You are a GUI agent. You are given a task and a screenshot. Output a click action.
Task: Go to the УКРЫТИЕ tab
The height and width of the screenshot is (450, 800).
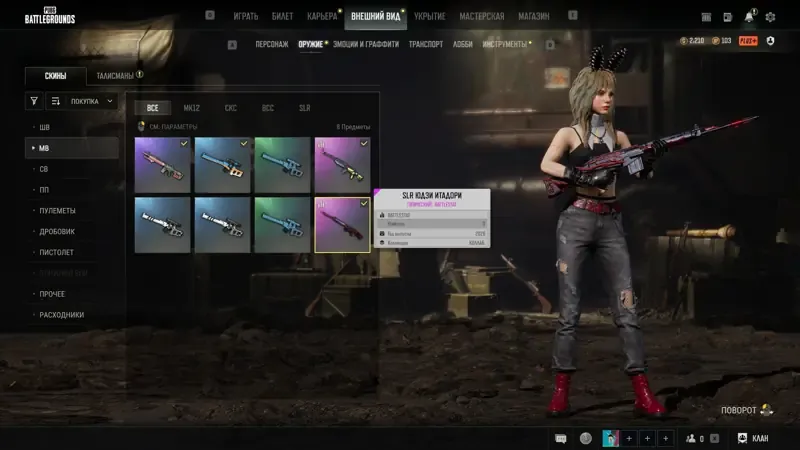[x=430, y=16]
